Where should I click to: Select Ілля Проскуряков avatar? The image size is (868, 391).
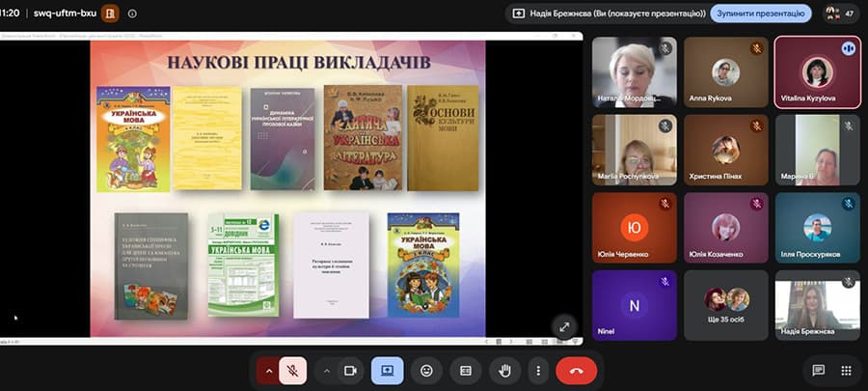click(x=817, y=228)
